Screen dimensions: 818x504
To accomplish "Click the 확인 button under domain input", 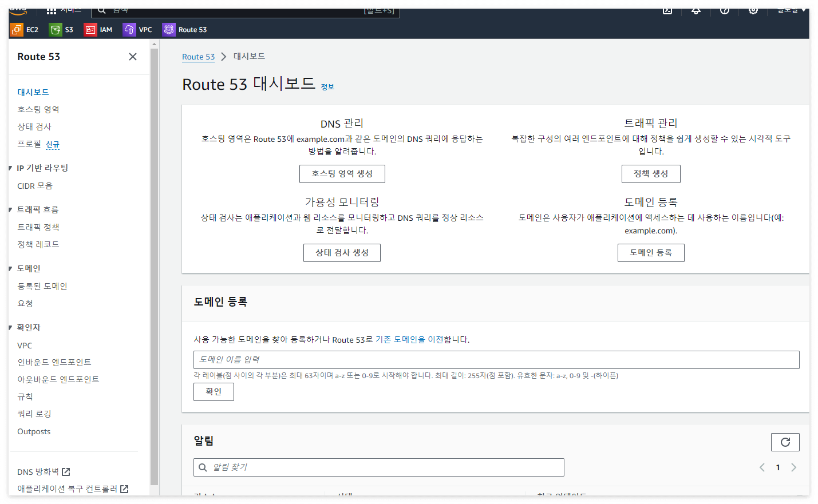I will [214, 392].
